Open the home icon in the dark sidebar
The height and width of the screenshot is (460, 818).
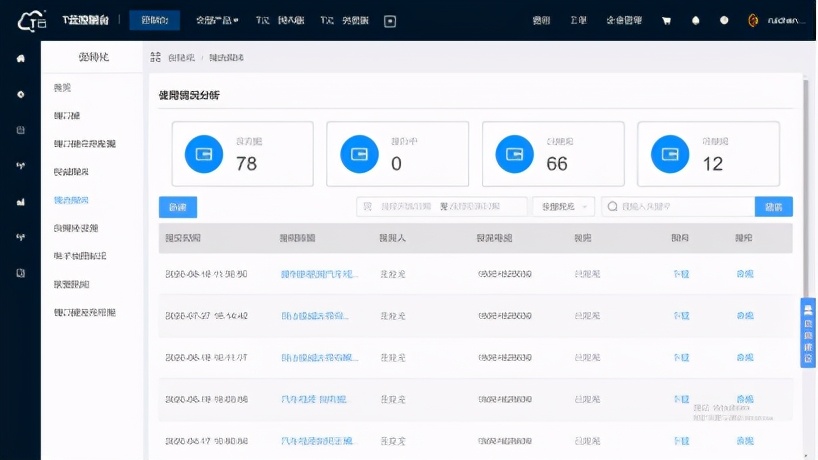click(20, 58)
